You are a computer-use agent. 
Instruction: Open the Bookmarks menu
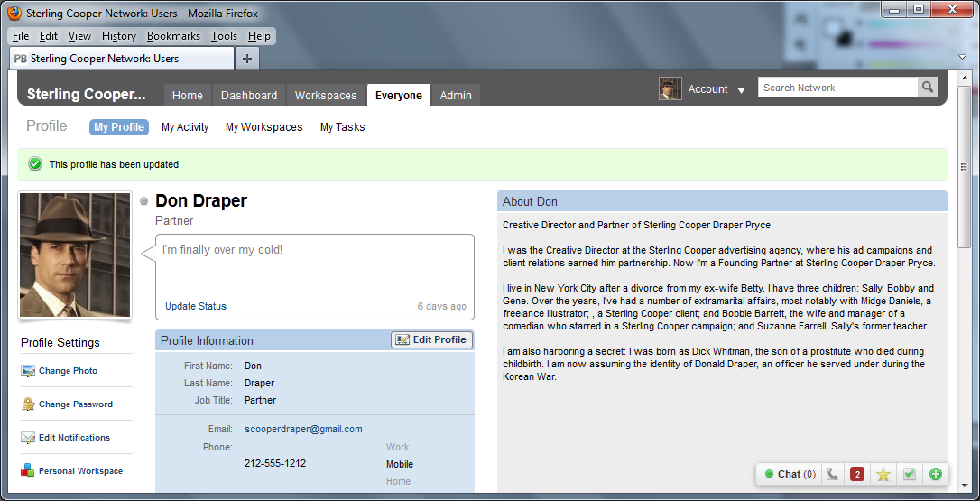click(173, 36)
